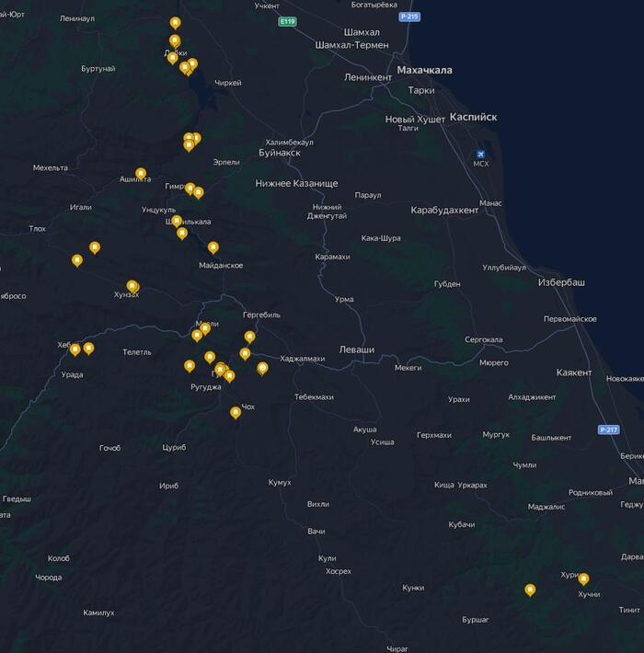Select the Буйнакск label

tap(280, 153)
